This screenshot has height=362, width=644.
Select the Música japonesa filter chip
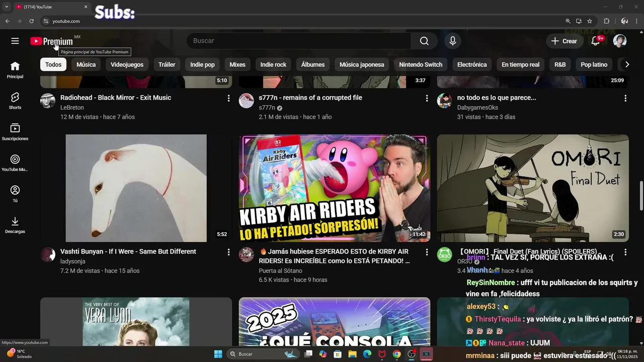tap(362, 64)
